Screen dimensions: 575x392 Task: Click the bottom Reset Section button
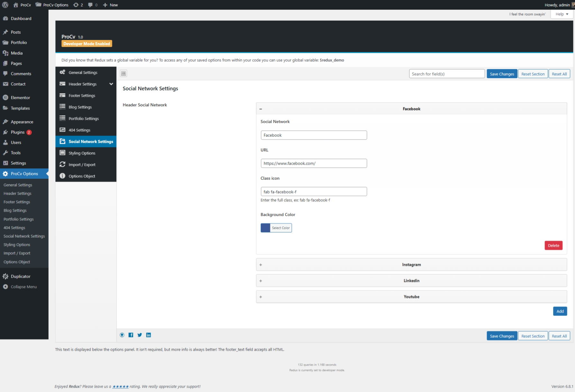(x=533, y=336)
